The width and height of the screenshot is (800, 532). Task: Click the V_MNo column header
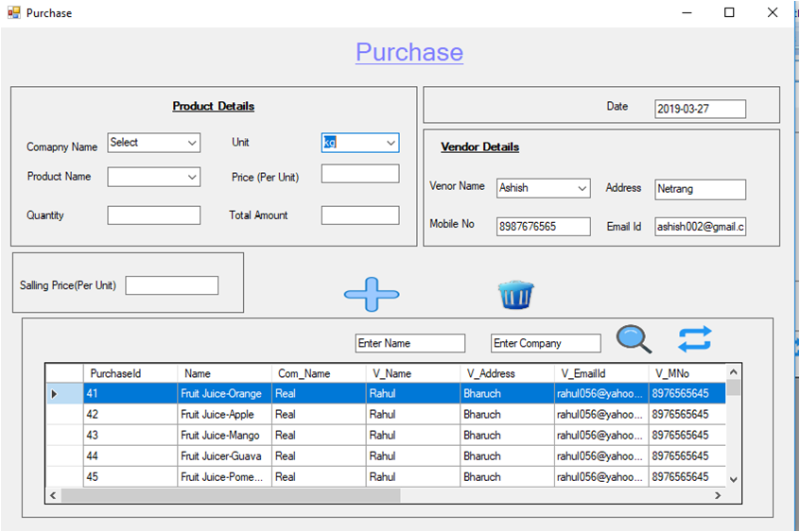(687, 373)
